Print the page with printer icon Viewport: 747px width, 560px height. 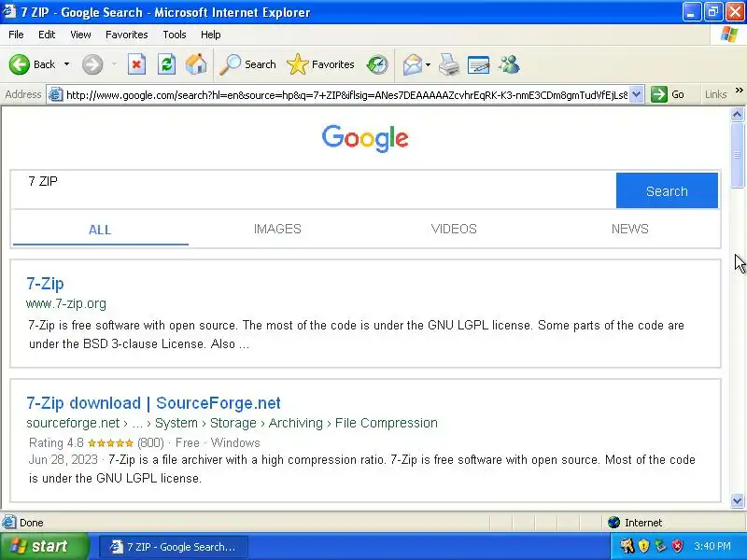449,64
